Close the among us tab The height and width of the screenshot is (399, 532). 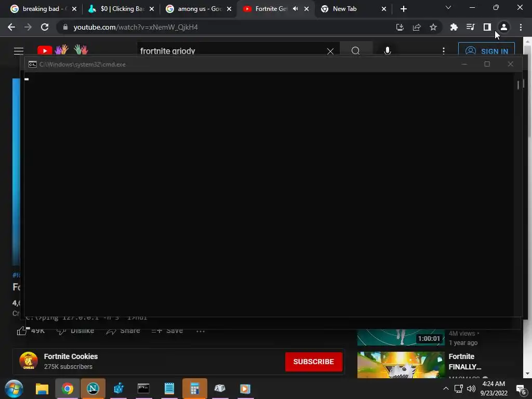[x=229, y=9]
